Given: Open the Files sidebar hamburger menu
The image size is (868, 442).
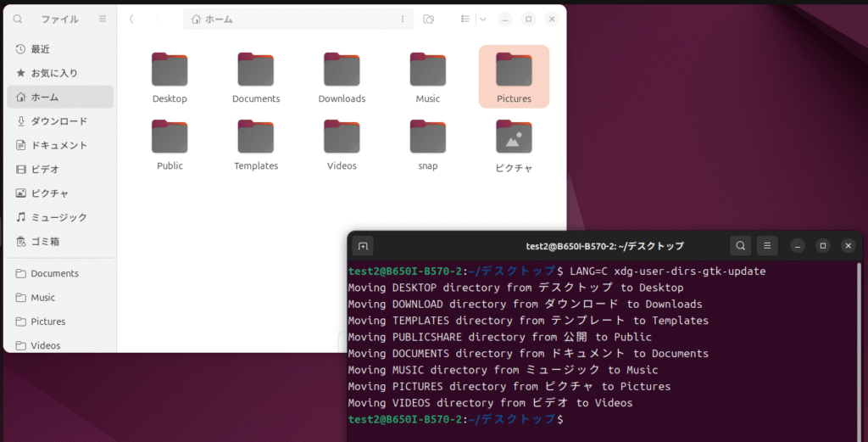Looking at the screenshot, I should [x=103, y=19].
